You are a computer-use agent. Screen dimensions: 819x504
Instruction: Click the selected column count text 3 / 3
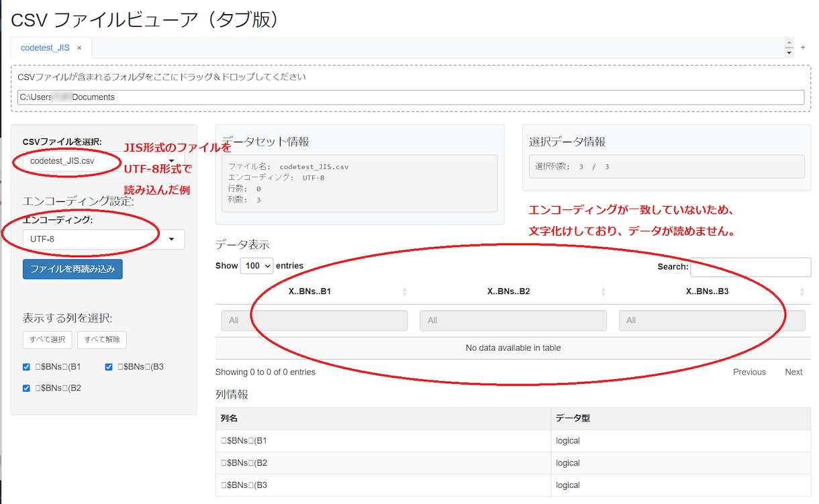pos(572,166)
